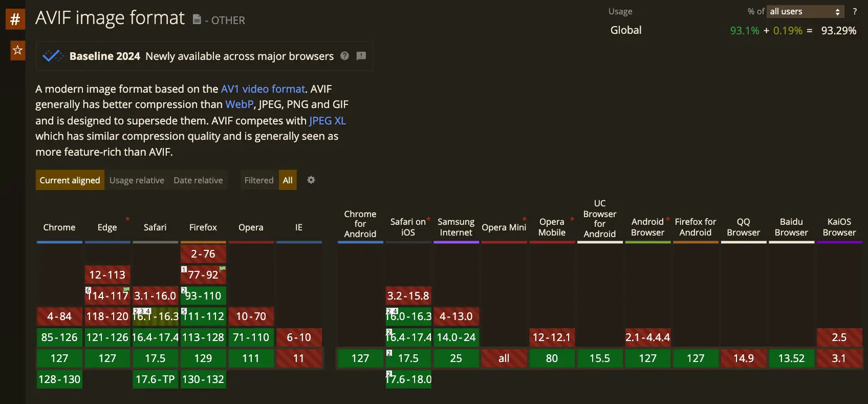This screenshot has height=404, width=868.
Task: Click the hash permalink icon
Action: pos(15,19)
